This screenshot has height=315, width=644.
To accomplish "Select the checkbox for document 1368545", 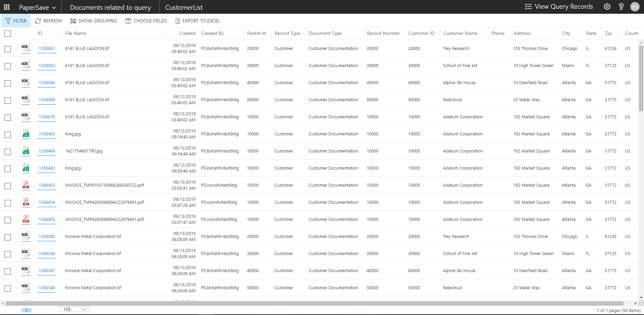I will pyautogui.click(x=8, y=237).
